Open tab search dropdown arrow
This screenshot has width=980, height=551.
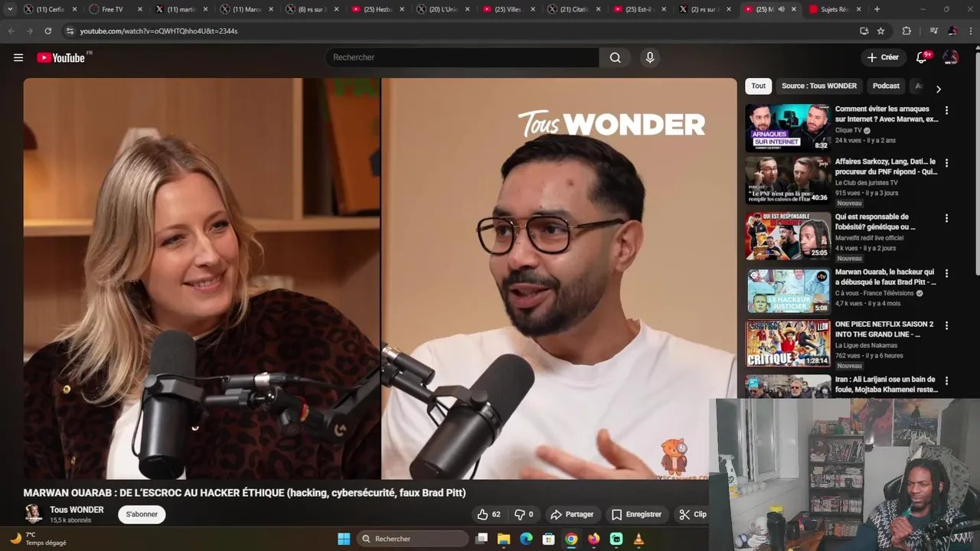[x=10, y=9]
